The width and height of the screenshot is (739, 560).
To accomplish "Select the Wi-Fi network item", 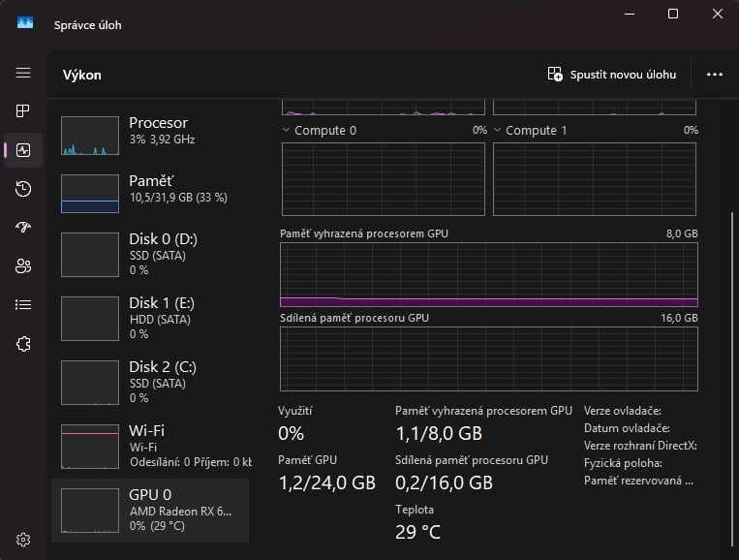I will pos(150,445).
